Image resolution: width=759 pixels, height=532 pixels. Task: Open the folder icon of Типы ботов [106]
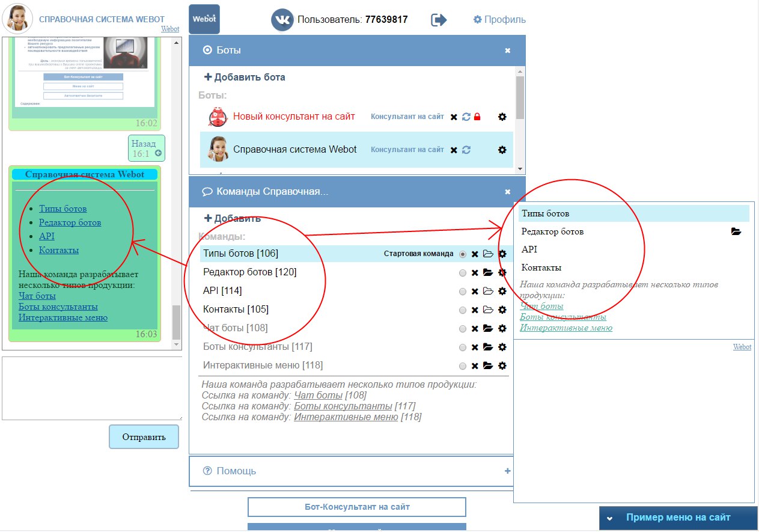tap(488, 254)
